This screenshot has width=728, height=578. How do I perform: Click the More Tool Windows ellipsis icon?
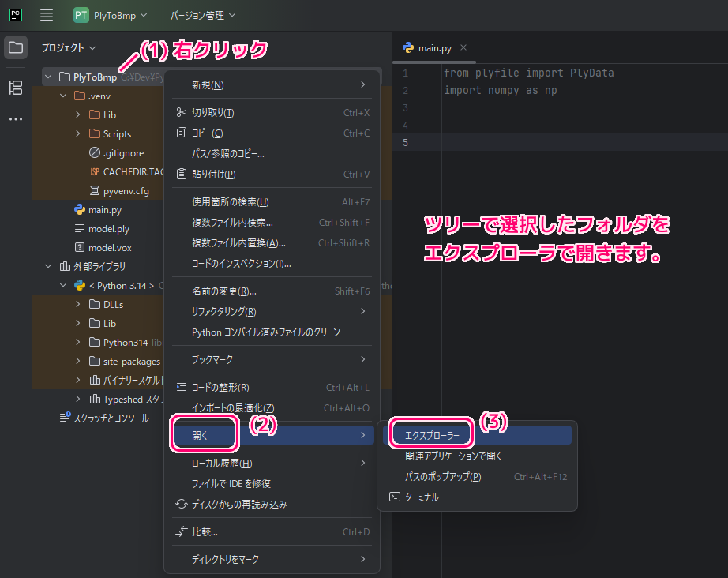point(15,118)
